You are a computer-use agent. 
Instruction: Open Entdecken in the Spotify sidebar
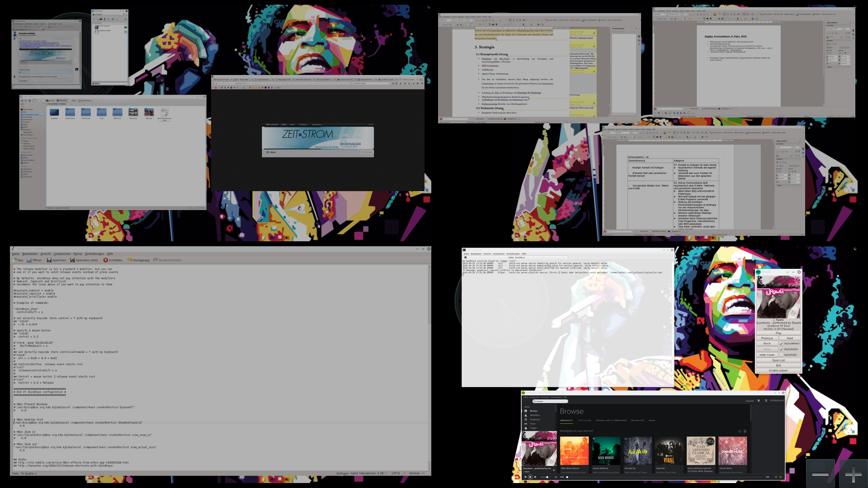(534, 419)
